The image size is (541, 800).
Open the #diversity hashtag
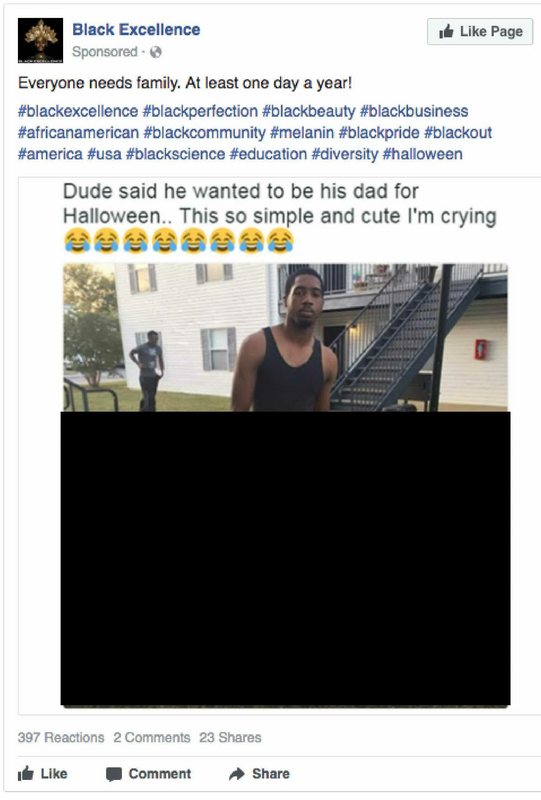345,154
